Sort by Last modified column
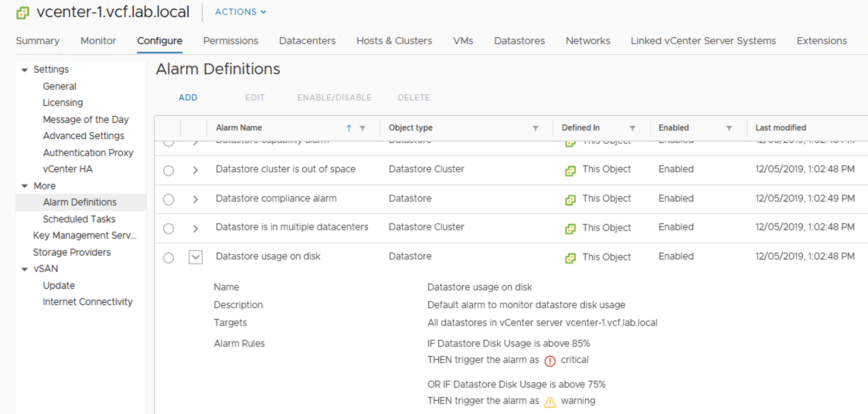This screenshot has width=868, height=414. (781, 128)
